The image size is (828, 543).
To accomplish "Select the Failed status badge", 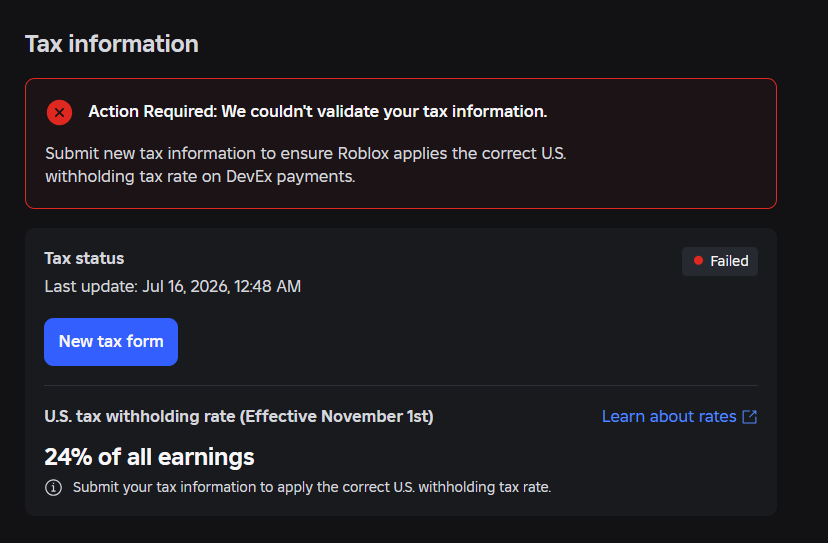I will 720,261.
